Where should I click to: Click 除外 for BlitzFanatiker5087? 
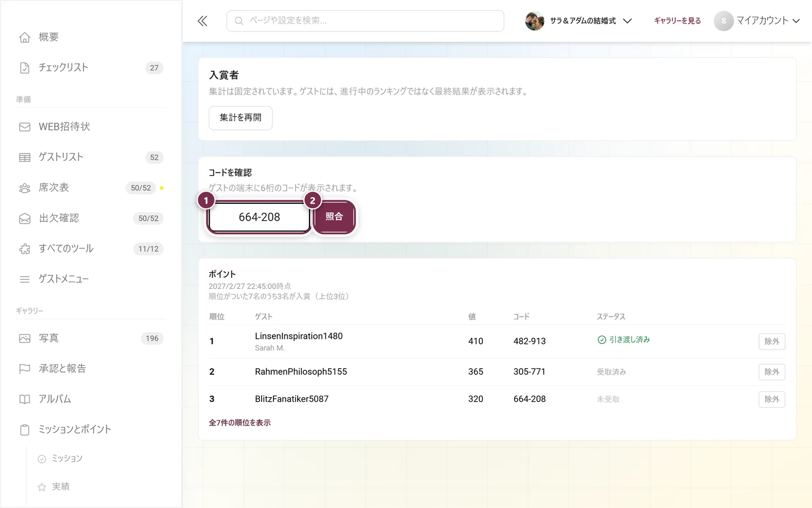point(772,400)
